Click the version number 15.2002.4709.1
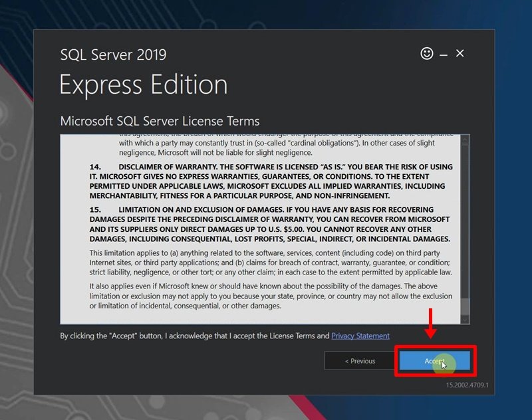532x420 pixels. point(467,385)
